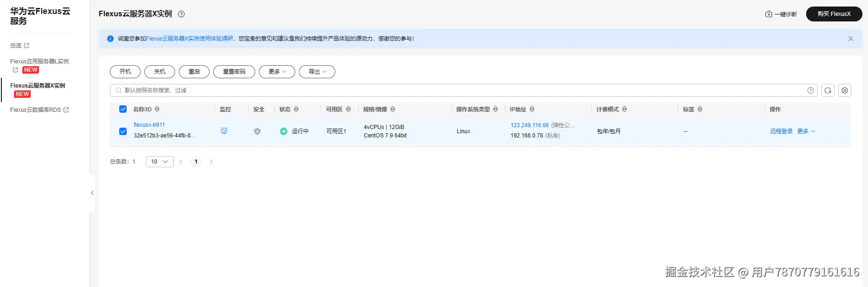
Task: Open help icon beside Flexus云服务器X实例 title
Action: (x=182, y=14)
